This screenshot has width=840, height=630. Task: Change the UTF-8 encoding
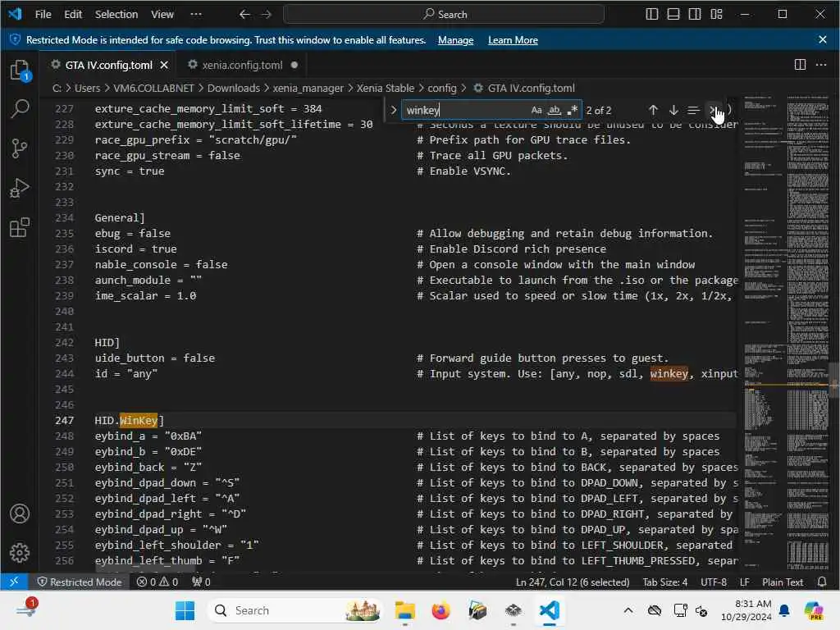[x=713, y=582]
